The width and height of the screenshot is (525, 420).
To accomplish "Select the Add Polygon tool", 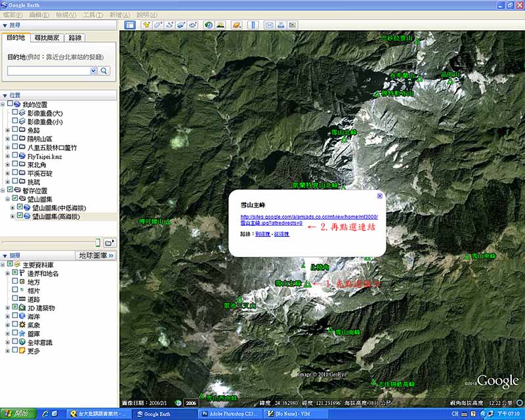I will 157,25.
